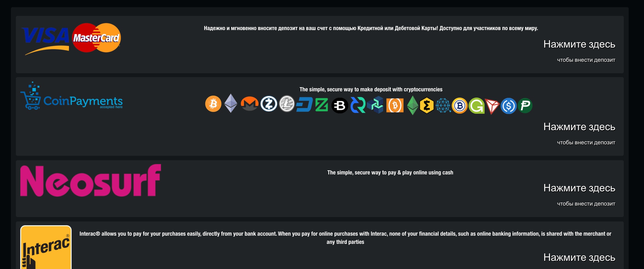Select the Monero coin icon
This screenshot has width=644, height=269.
[x=250, y=104]
